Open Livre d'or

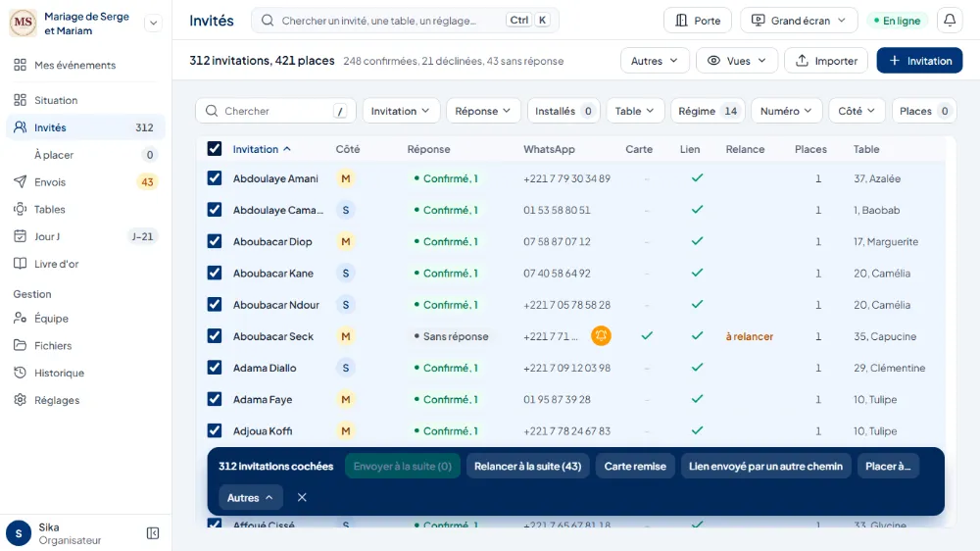(x=85, y=264)
